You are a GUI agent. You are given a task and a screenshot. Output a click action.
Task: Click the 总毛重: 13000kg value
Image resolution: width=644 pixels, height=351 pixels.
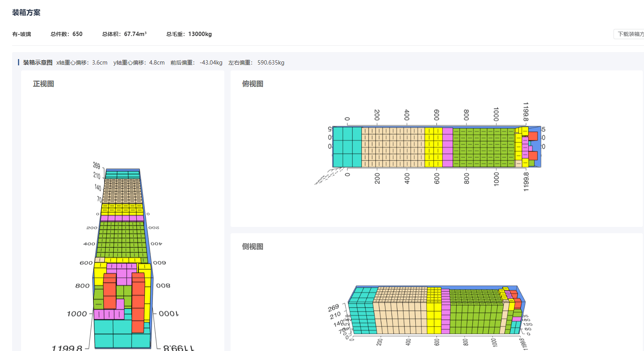click(189, 34)
